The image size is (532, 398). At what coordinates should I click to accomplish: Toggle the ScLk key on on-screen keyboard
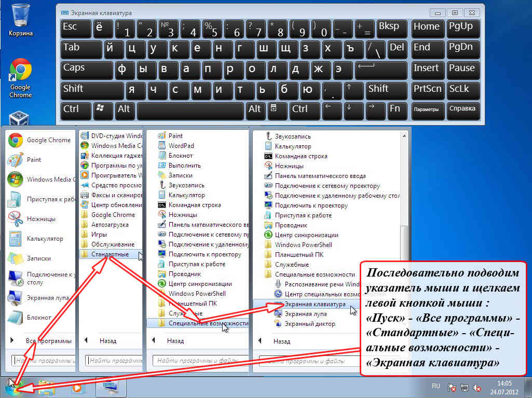pyautogui.click(x=463, y=90)
